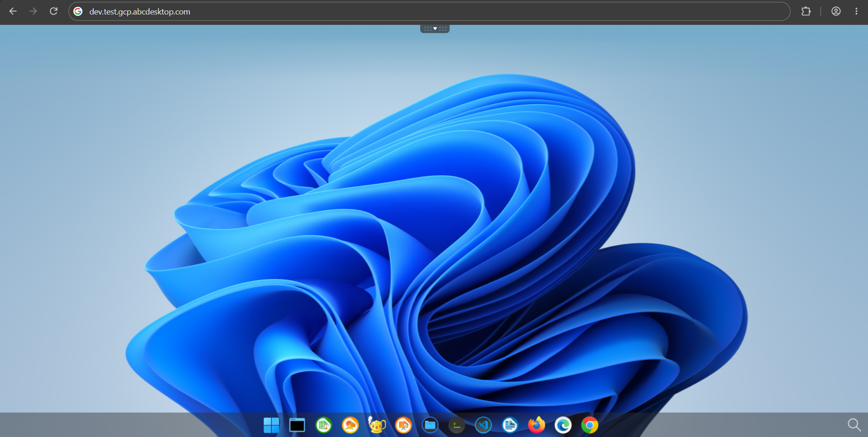Image resolution: width=868 pixels, height=437 pixels.
Task: Reload the abcdesktop page
Action: (53, 11)
